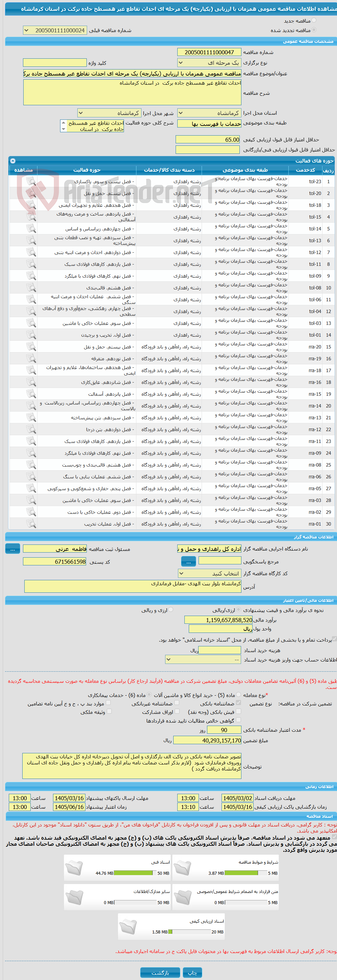Toggle the اوراق مشارکت checkbox
This screenshot has height=980, width=337.
coord(177,711)
